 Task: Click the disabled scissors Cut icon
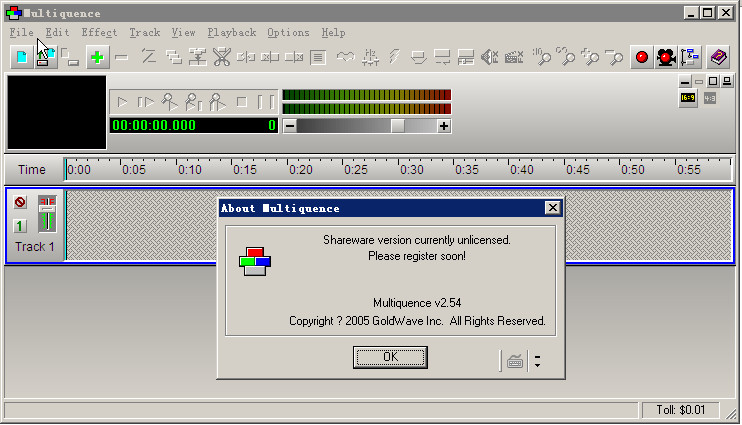point(221,57)
